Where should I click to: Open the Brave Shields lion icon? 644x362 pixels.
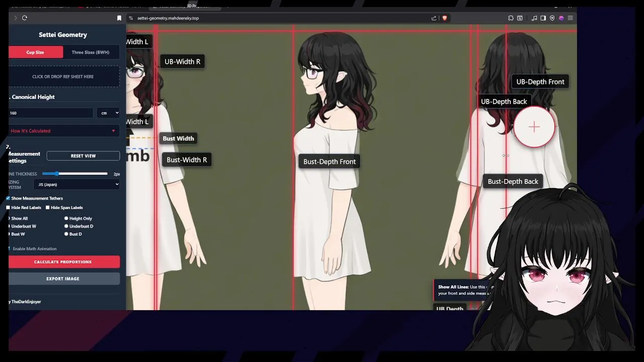(x=444, y=18)
